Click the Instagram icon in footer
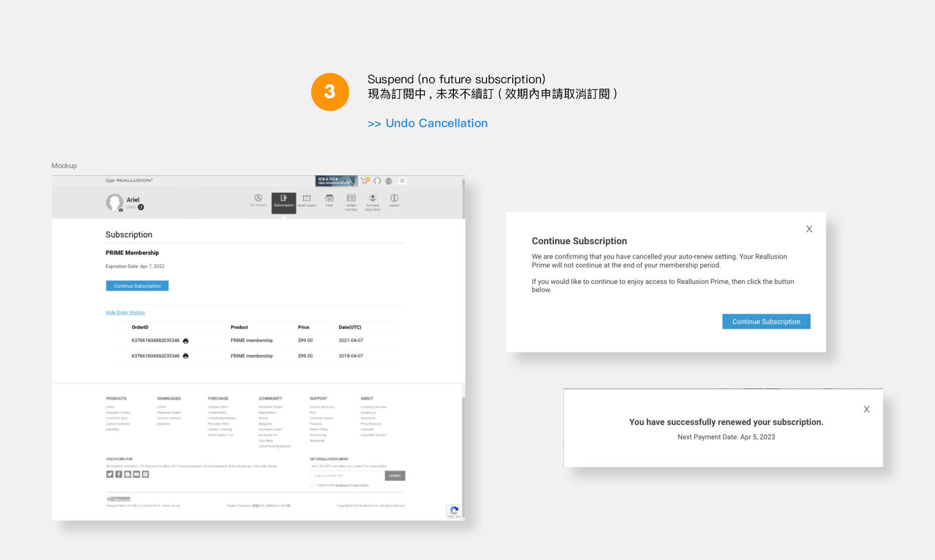The width and height of the screenshot is (935, 560). (145, 474)
